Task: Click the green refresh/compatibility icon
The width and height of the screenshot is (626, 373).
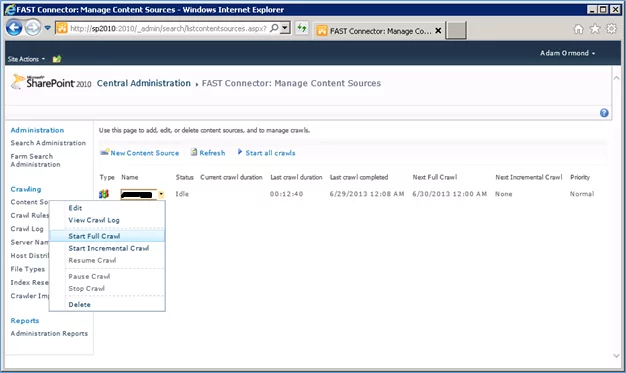Action: 302,28
